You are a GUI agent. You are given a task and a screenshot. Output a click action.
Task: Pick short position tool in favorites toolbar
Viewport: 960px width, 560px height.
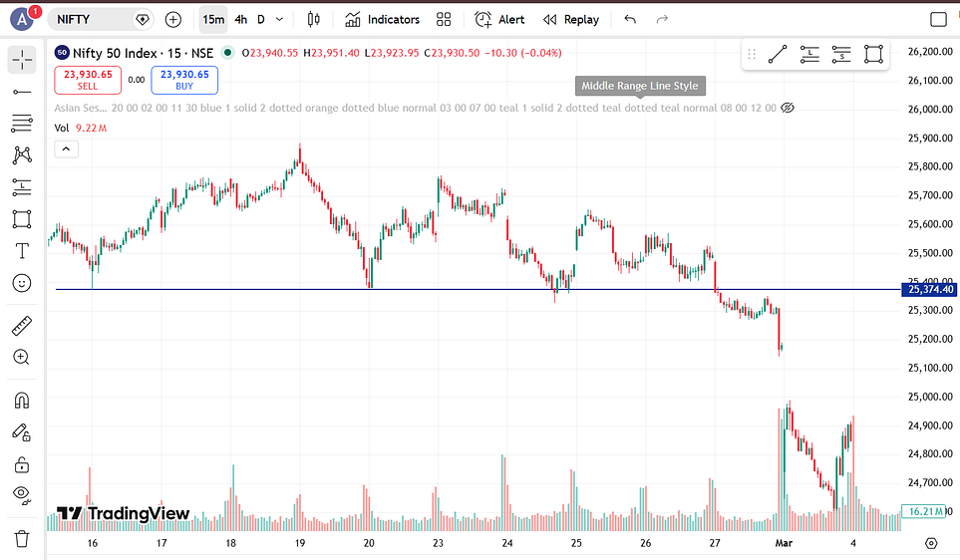click(x=841, y=55)
